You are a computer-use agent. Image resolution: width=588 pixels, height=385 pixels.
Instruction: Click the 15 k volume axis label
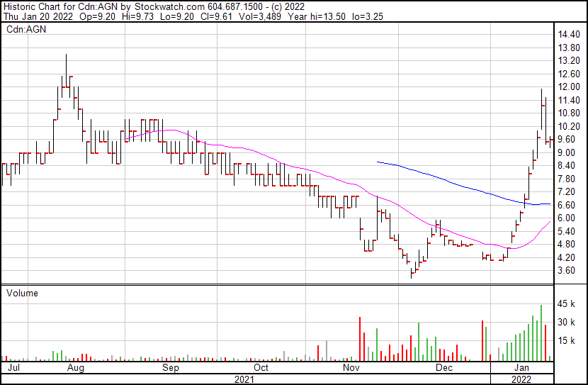point(566,341)
